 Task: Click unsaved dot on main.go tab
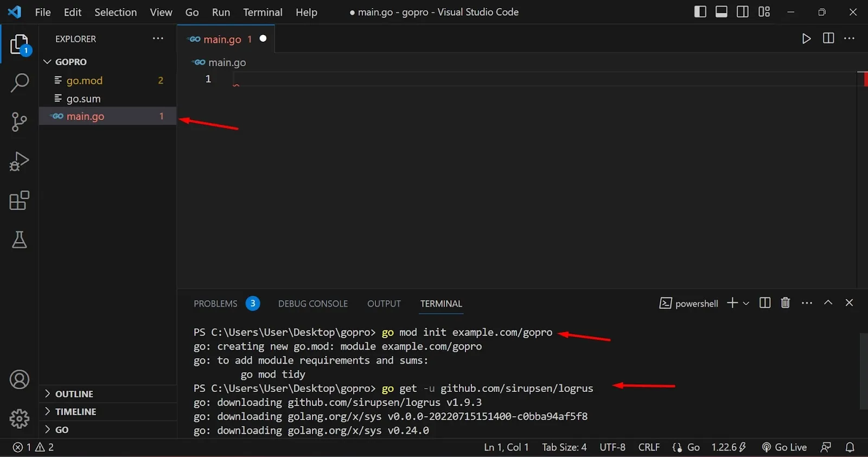point(263,39)
